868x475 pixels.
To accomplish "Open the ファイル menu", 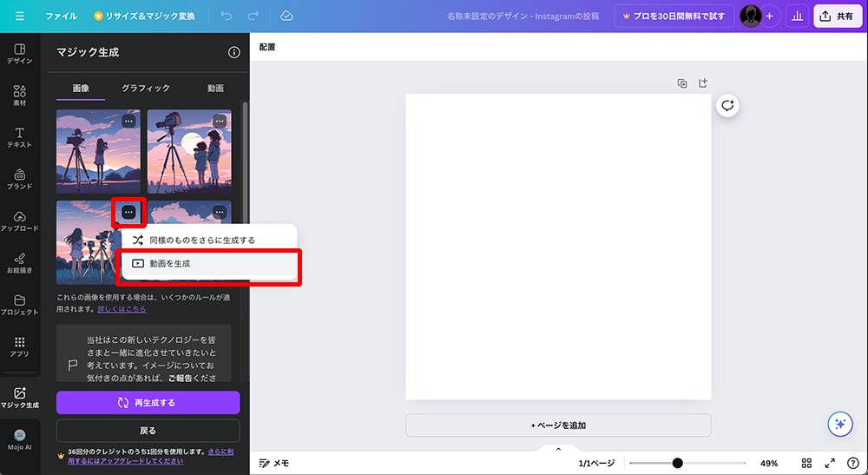I will pos(61,16).
